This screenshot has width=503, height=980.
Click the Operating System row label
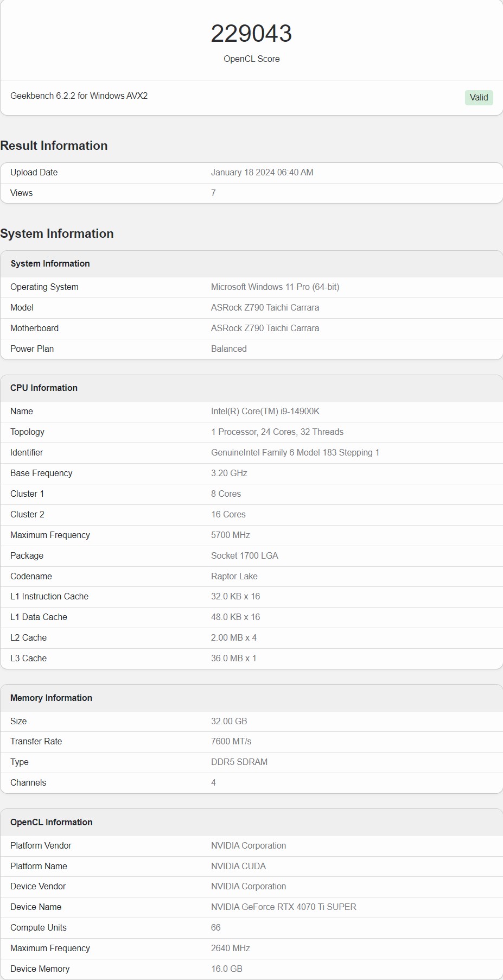pos(44,287)
